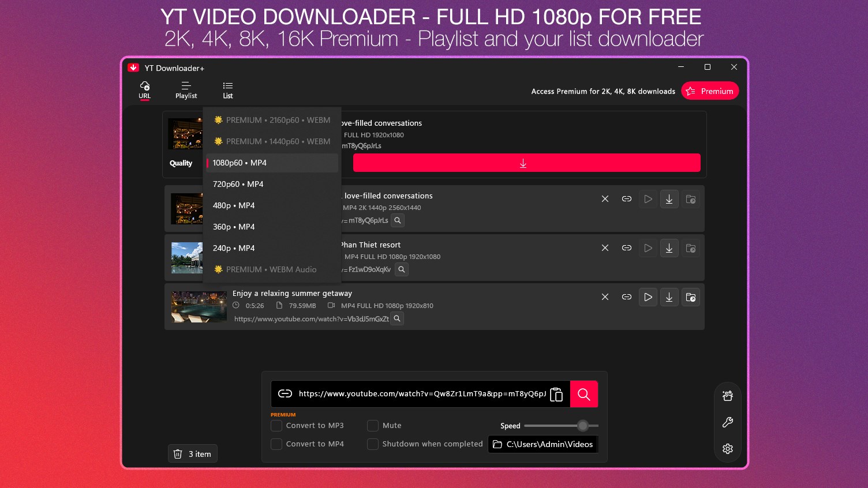
Task: Click the download icon for Phan Thiet resort
Action: (x=669, y=247)
